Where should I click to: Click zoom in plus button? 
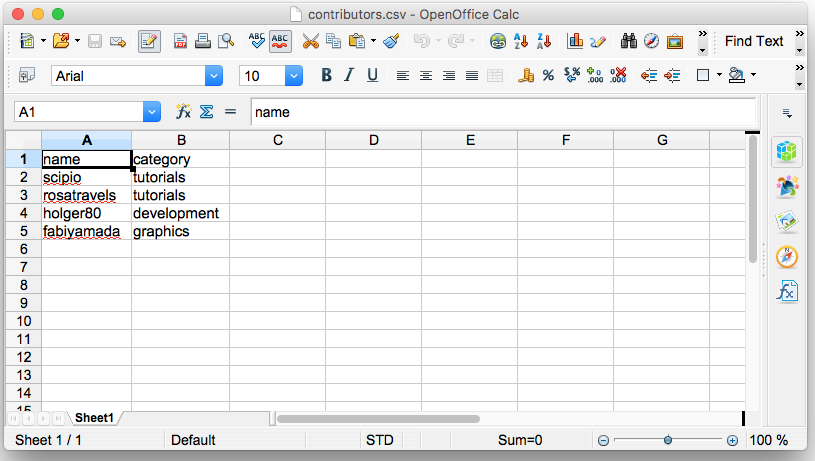click(732, 440)
